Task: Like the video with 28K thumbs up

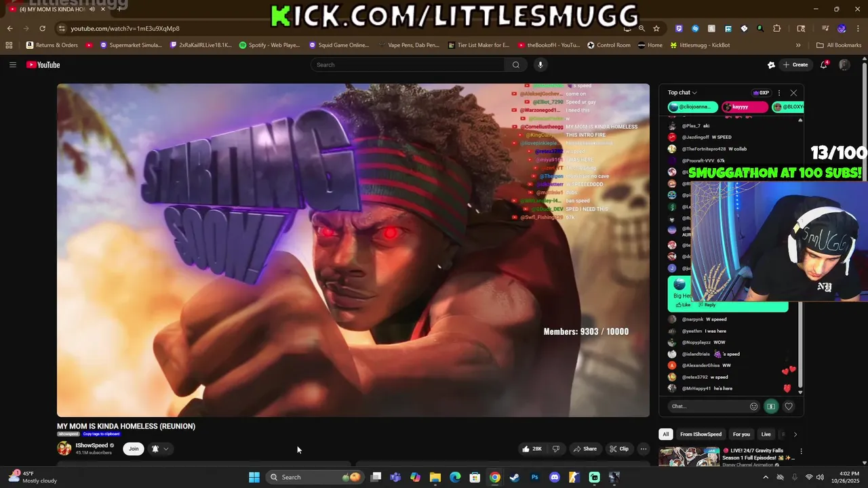Action: coord(532,449)
